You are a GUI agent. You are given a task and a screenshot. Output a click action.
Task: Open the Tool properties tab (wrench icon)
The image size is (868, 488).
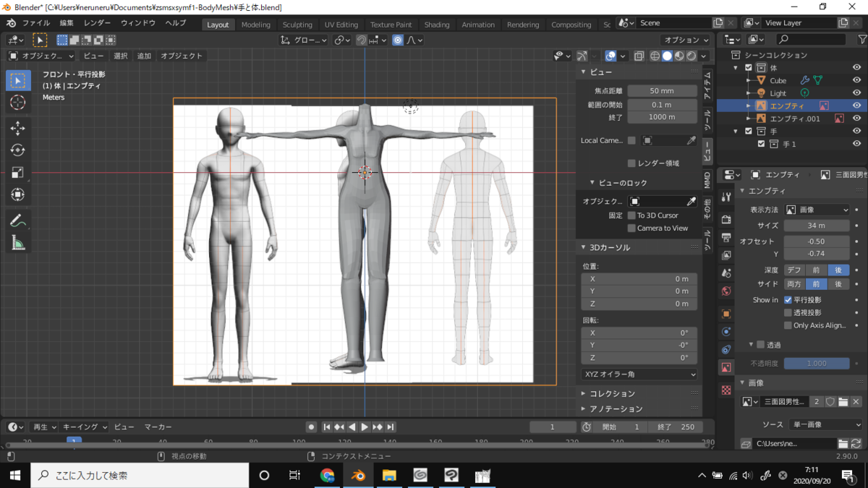pos(726,197)
